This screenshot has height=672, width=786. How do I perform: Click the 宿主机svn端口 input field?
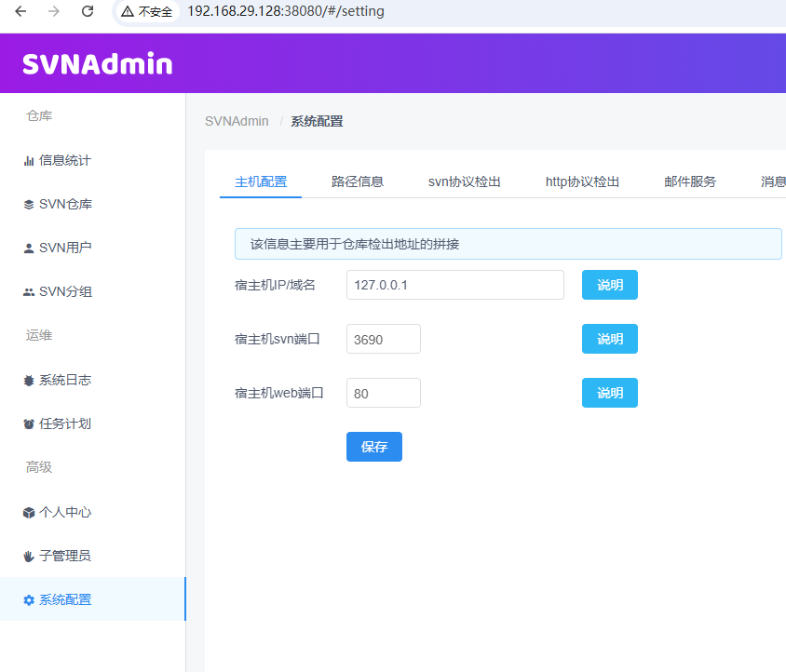coord(384,339)
